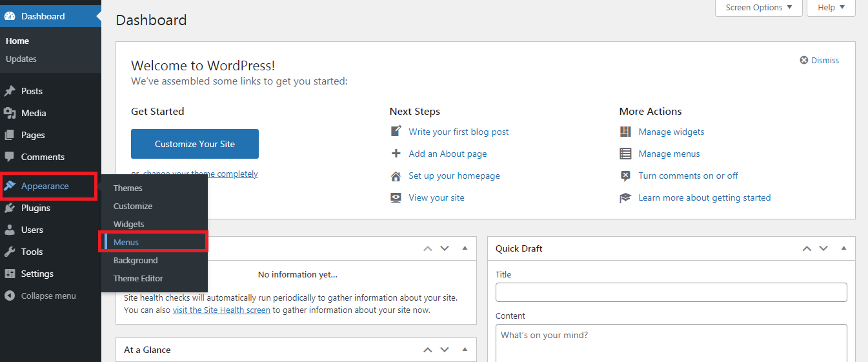The image size is (868, 362).
Task: Open the Manage widgets link
Action: pyautogui.click(x=671, y=132)
